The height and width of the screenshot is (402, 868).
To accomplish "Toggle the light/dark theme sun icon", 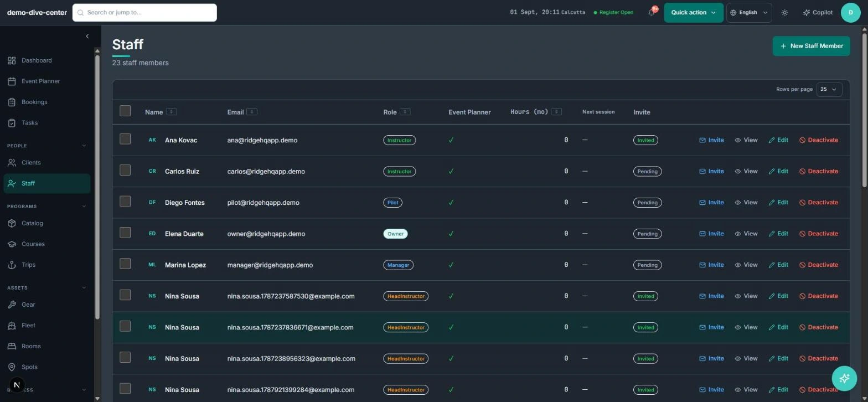I will [784, 12].
